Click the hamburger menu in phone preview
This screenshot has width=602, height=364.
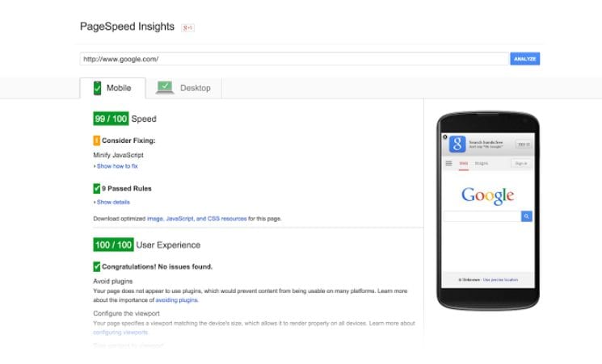[448, 163]
